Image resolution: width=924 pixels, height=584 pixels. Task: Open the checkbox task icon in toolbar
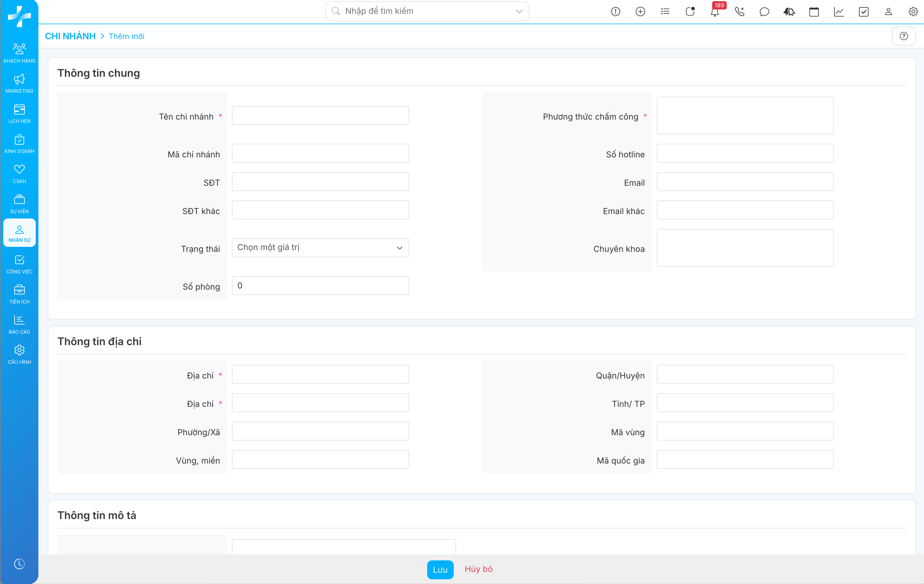(x=863, y=12)
